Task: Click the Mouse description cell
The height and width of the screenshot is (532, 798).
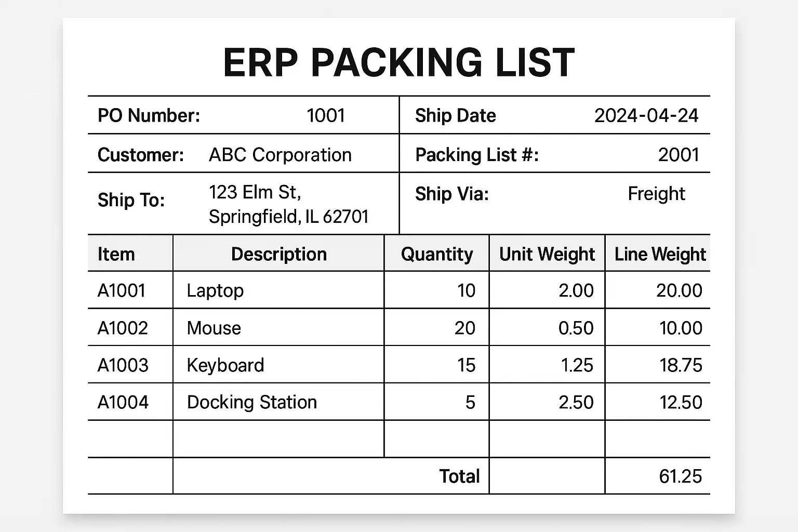Action: point(214,328)
